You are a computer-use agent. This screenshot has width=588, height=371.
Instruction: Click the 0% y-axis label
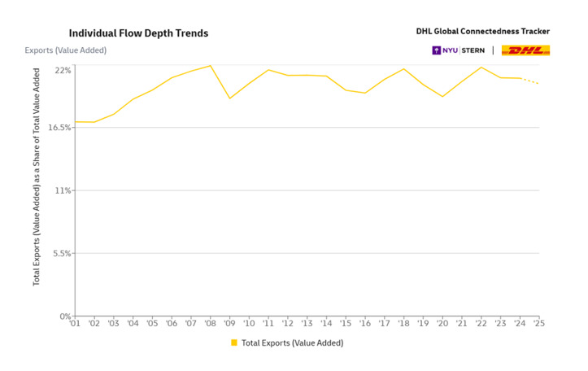point(65,316)
